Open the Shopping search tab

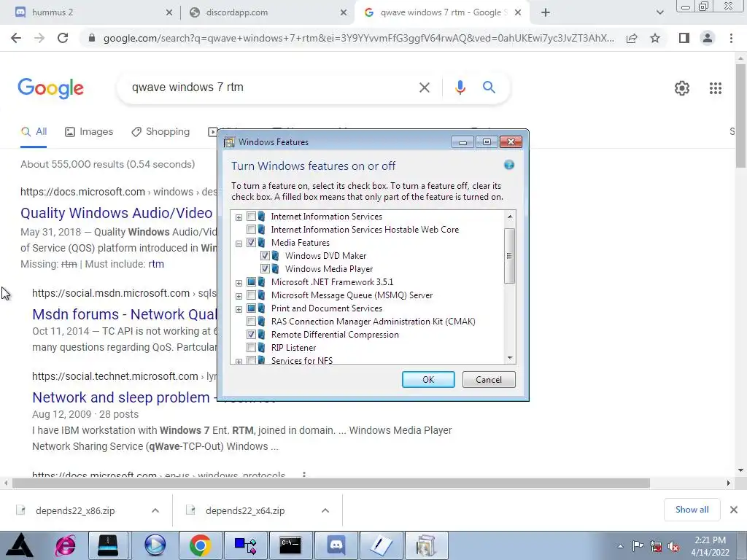coord(160,132)
